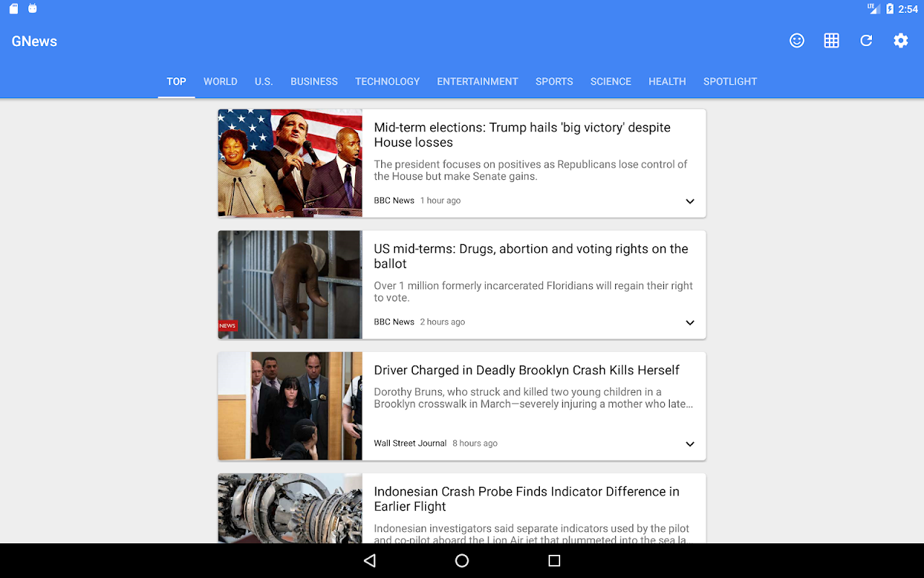
Task: Switch to the SPORTS tab
Action: pyautogui.click(x=554, y=82)
